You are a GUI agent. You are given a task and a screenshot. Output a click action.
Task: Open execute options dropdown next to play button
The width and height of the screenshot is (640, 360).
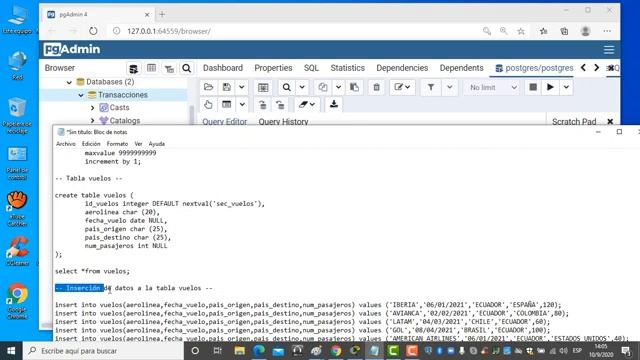coord(566,87)
